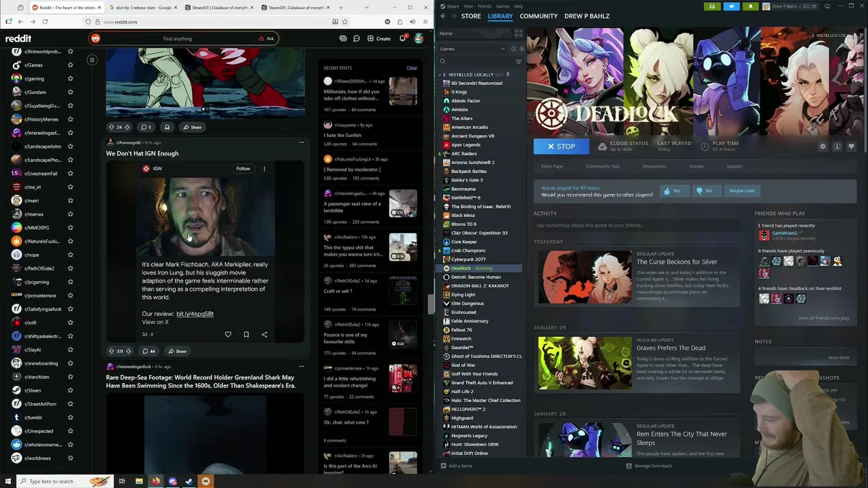
Task: Click the award icon on the top post
Action: [x=167, y=127]
